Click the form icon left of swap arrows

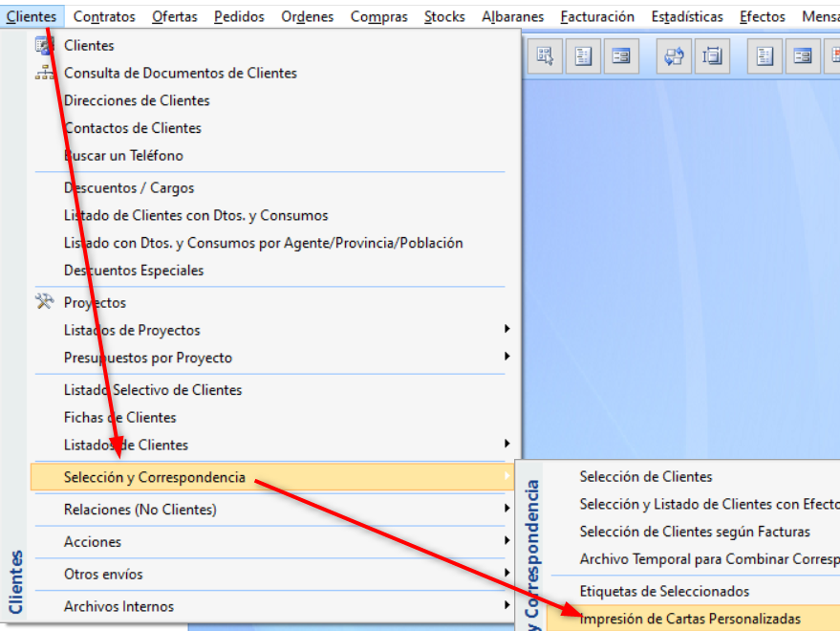621,55
